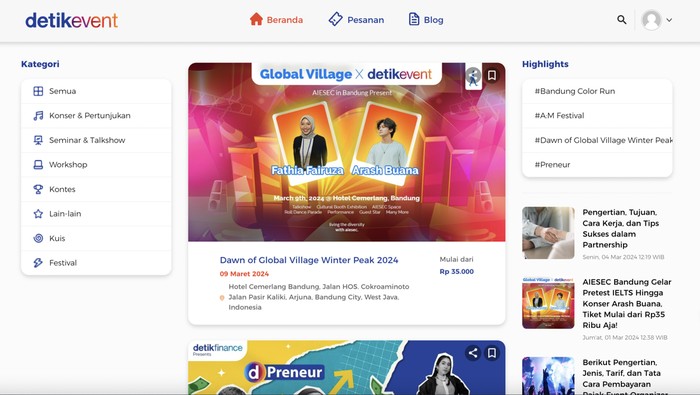This screenshot has height=395, width=700.
Task: Bookmark the Global Village event
Action: (x=492, y=75)
